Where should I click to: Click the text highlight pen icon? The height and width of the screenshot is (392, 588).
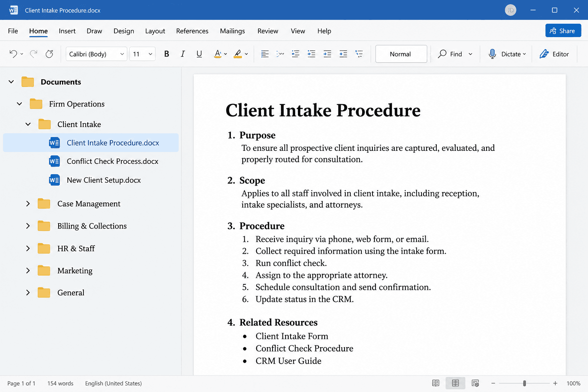pos(238,54)
